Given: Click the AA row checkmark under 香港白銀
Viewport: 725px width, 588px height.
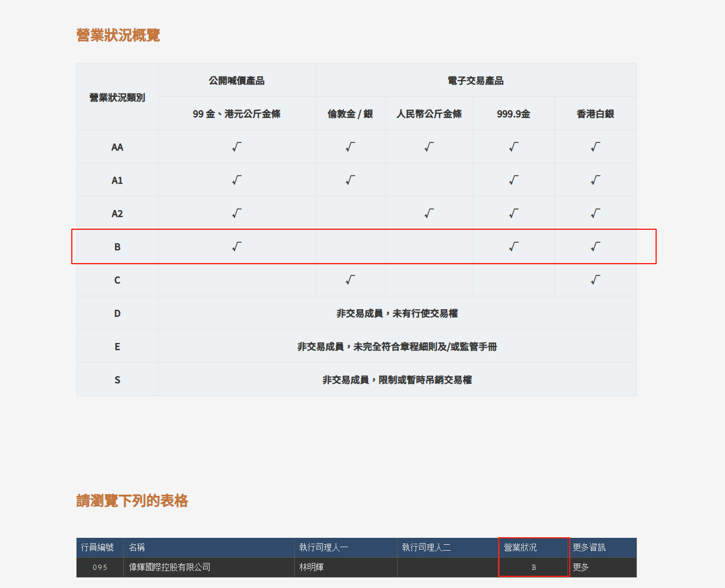Looking at the screenshot, I should tap(595, 147).
